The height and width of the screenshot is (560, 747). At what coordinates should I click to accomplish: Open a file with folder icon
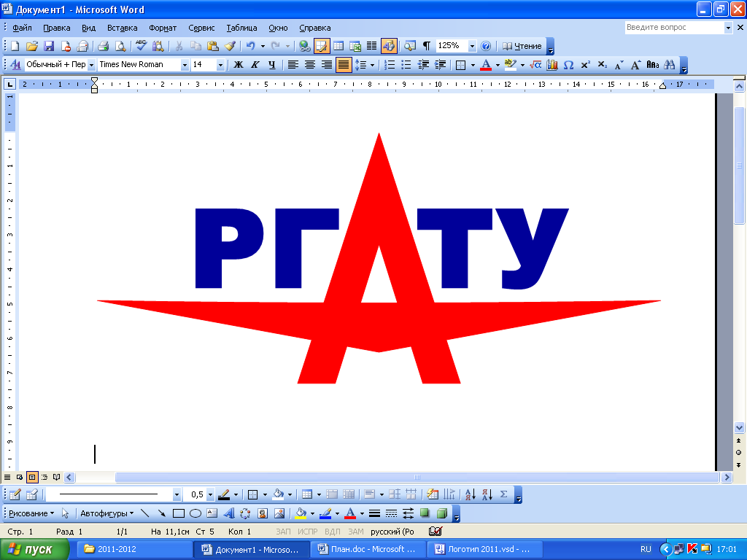tap(32, 46)
